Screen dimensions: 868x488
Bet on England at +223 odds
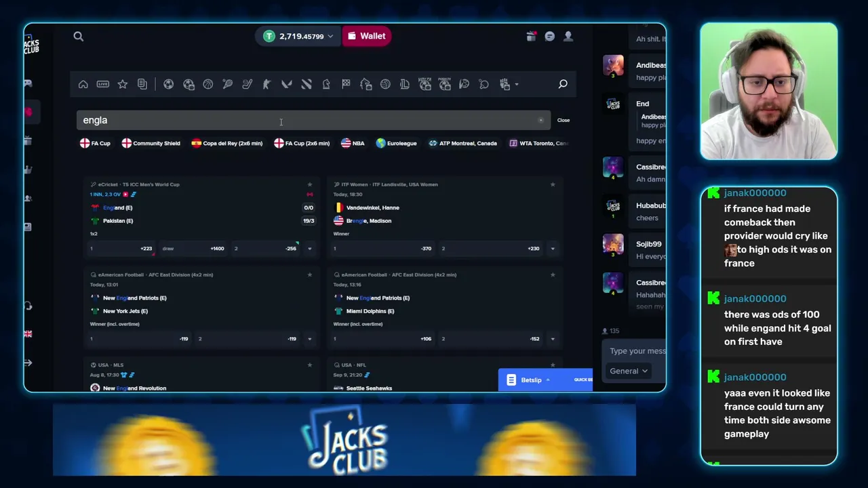[x=121, y=249]
